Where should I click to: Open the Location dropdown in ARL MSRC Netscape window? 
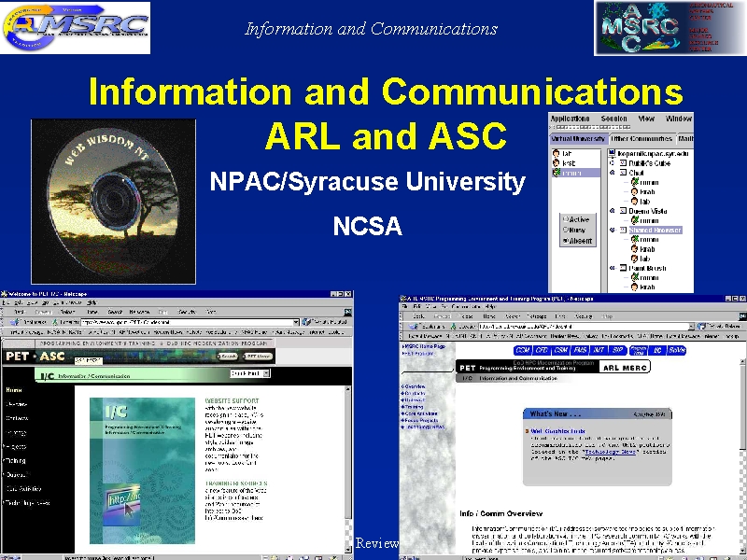(x=691, y=326)
